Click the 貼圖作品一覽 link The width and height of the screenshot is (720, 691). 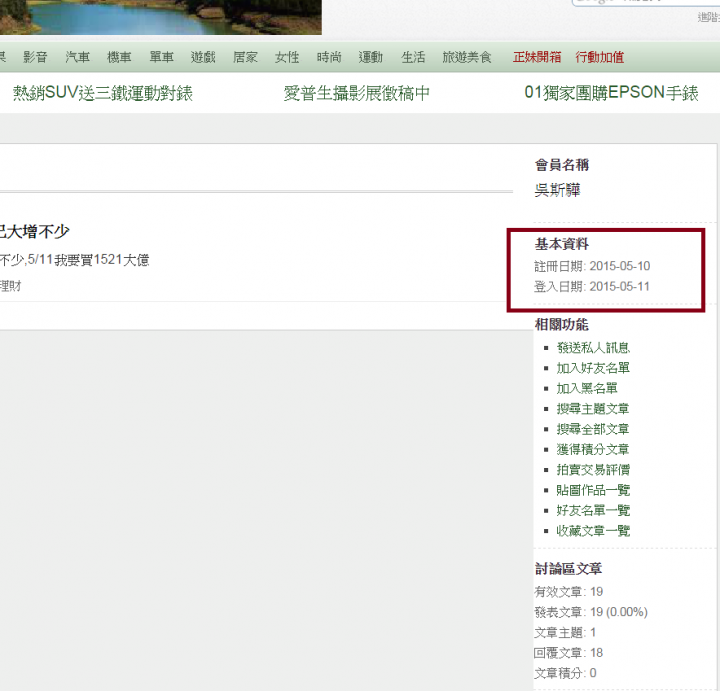click(593, 490)
